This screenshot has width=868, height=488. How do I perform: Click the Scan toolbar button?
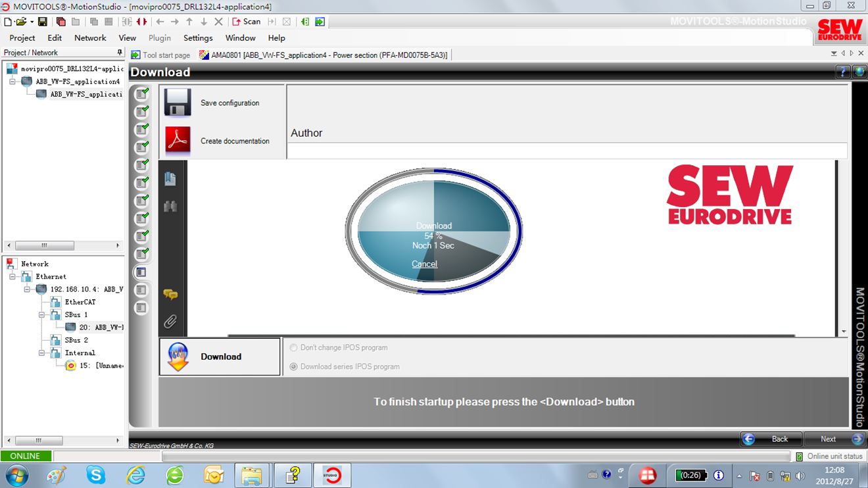pyautogui.click(x=247, y=22)
